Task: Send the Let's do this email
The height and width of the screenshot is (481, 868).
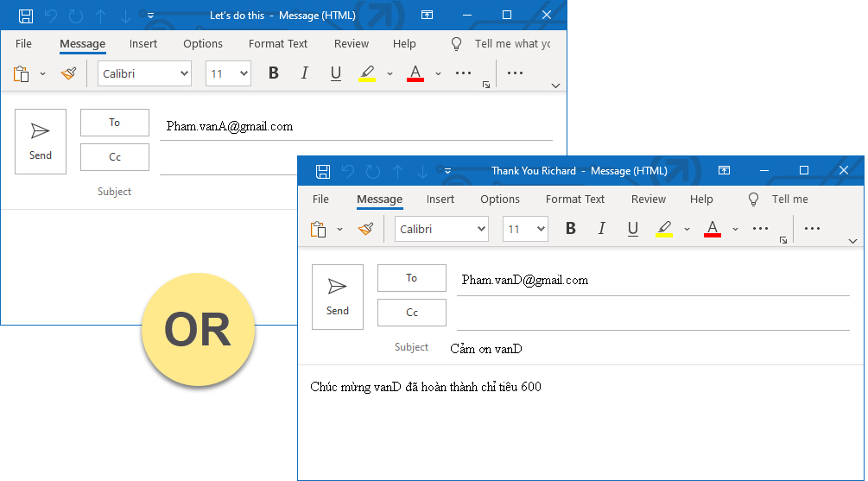Action: [41, 141]
